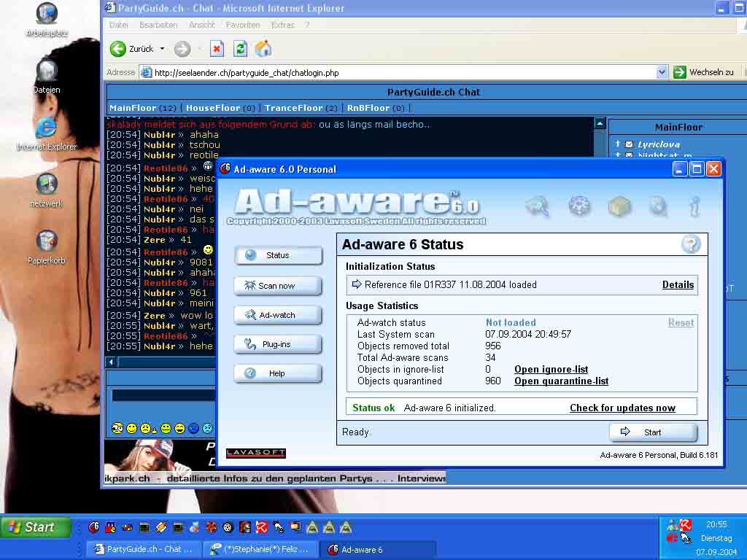Click the magnifier icon in Ad-aware header
Viewport: 747px width, 560px height.
tap(538, 206)
